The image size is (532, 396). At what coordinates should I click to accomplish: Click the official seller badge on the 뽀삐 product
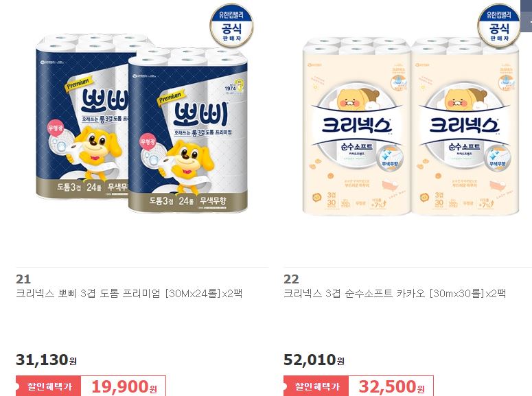click(x=231, y=25)
